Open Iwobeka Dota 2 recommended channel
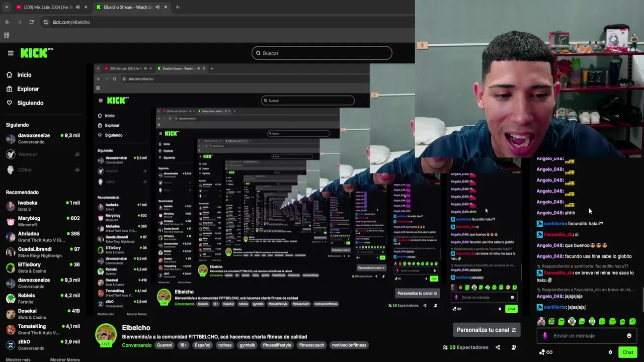Image resolution: width=644 pixels, height=362 pixels. coord(43,206)
